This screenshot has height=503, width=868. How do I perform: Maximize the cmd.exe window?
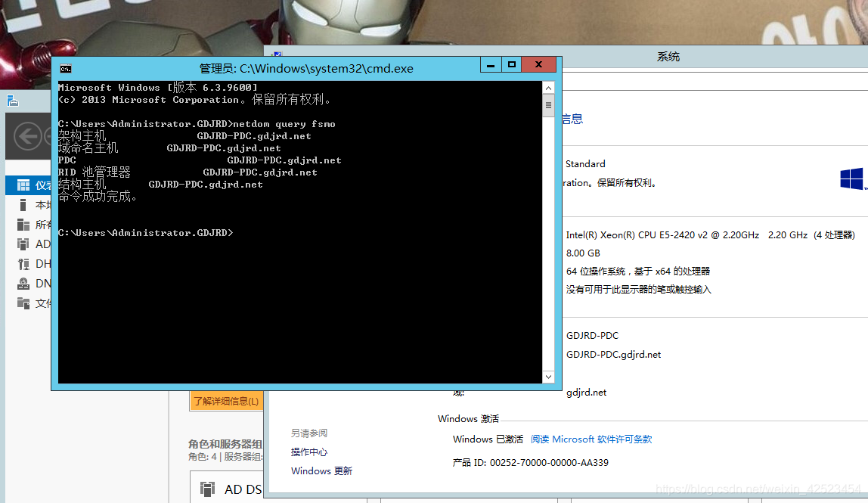point(512,65)
